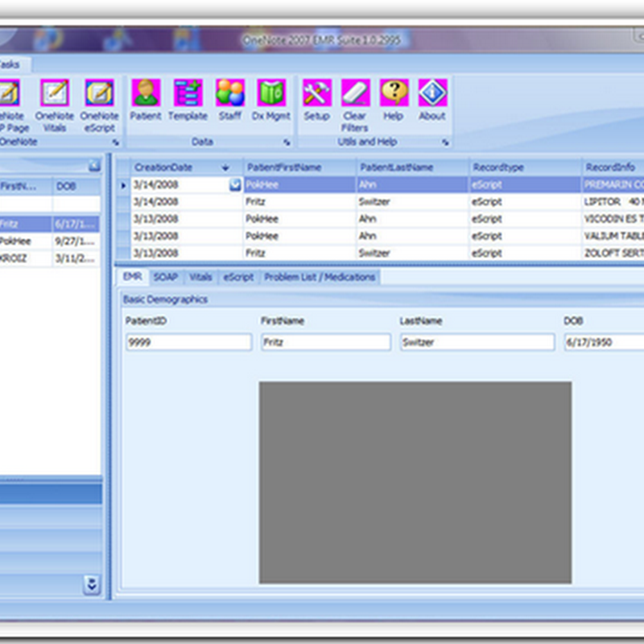Screen dimensions: 644x644
Task: Select the PokHee row in patient list
Action: 50,241
